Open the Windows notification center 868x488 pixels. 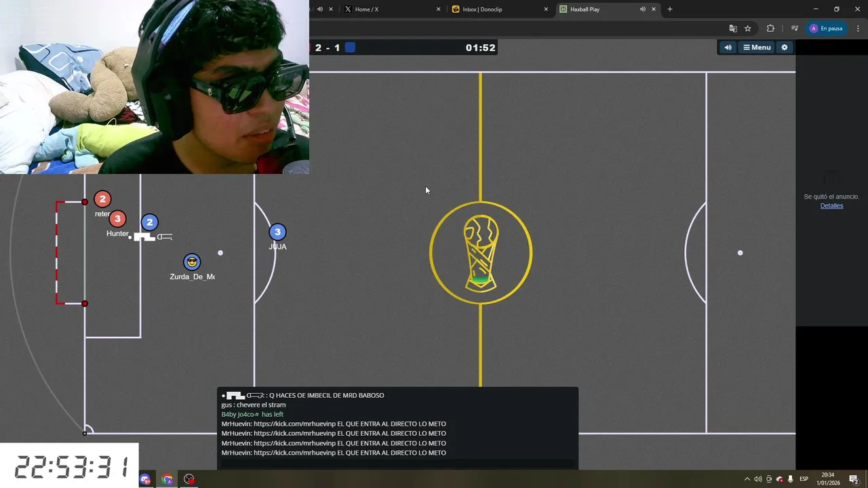854,479
